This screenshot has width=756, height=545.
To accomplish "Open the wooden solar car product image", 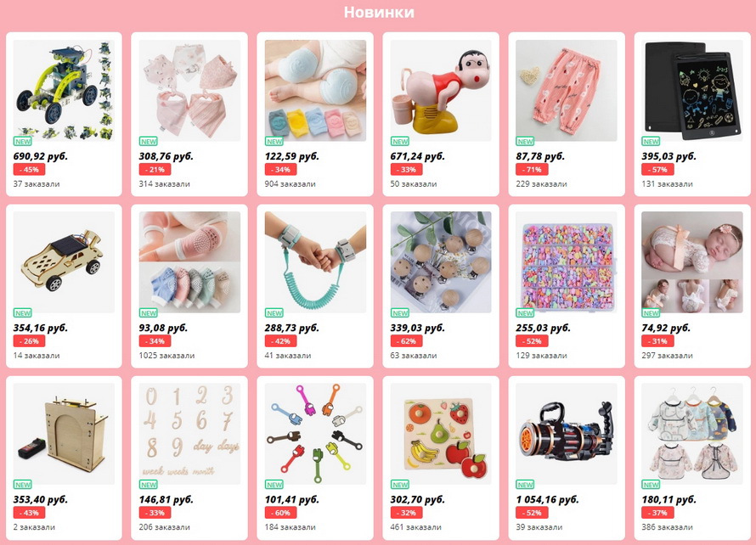I will point(64,262).
